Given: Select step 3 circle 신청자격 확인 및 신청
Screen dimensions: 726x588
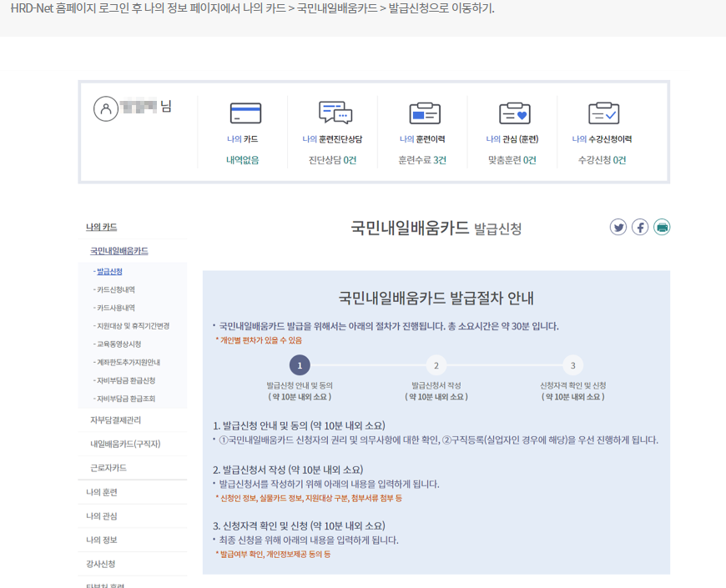Looking at the screenshot, I should click(x=572, y=365).
